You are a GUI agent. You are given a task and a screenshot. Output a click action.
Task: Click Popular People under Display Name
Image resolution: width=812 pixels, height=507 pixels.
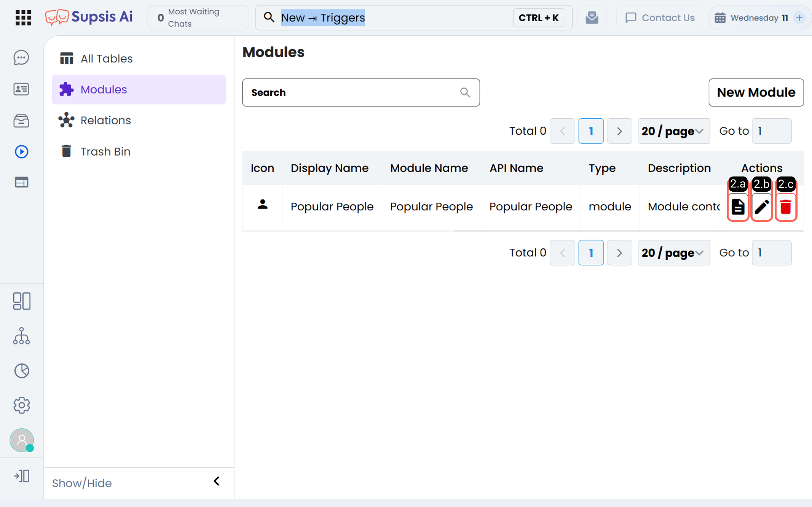332,207
